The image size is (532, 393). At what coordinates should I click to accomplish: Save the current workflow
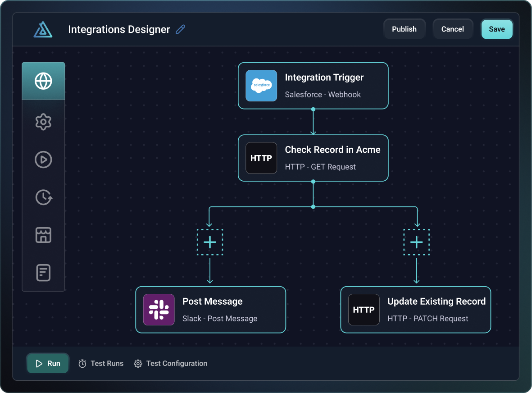click(x=497, y=29)
